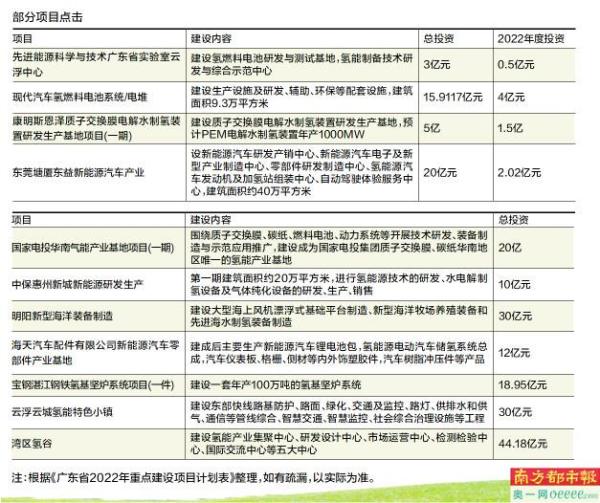Image resolution: width=600 pixels, height=503 pixels.
Task: Click the 东莞塘厦东益新能源汽车产业 project name
Action: point(79,172)
